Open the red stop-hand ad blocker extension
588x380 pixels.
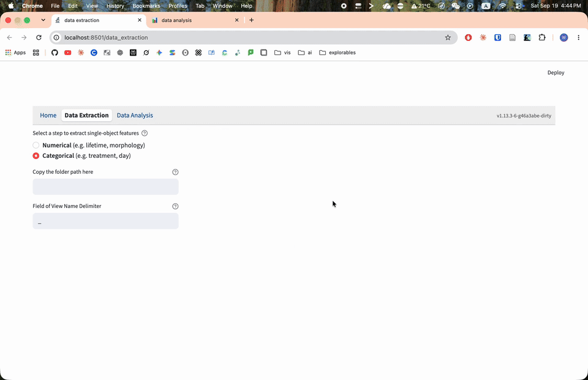[468, 37]
